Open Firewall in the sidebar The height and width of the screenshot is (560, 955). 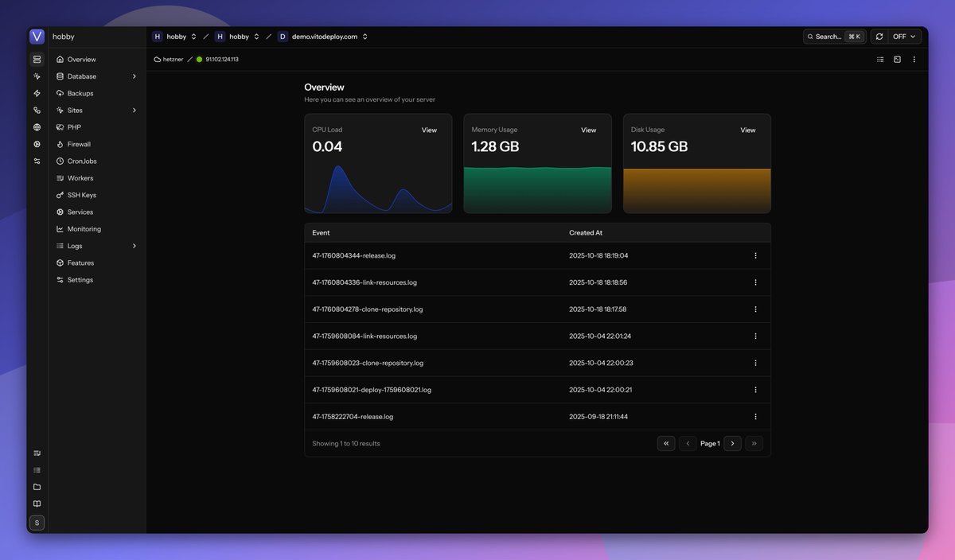coord(97,144)
